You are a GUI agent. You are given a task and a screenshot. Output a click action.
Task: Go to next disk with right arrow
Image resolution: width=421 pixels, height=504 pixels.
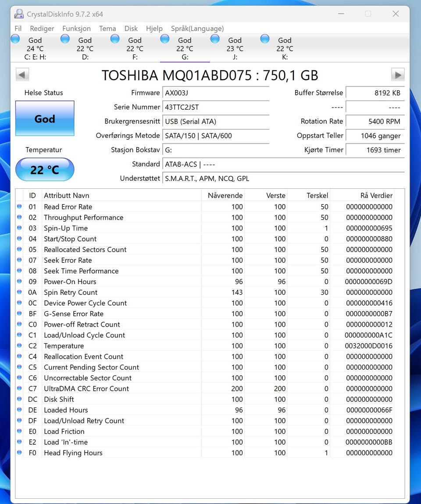click(398, 75)
